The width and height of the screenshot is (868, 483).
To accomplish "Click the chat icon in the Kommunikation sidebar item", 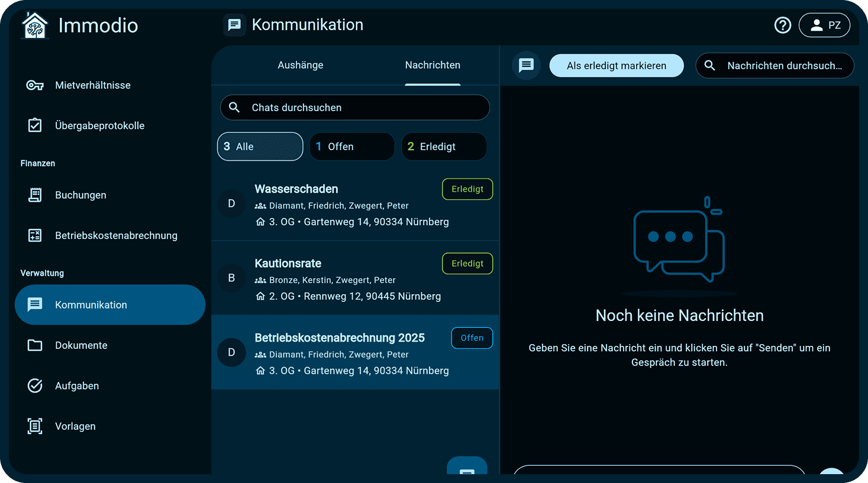I will click(x=35, y=304).
